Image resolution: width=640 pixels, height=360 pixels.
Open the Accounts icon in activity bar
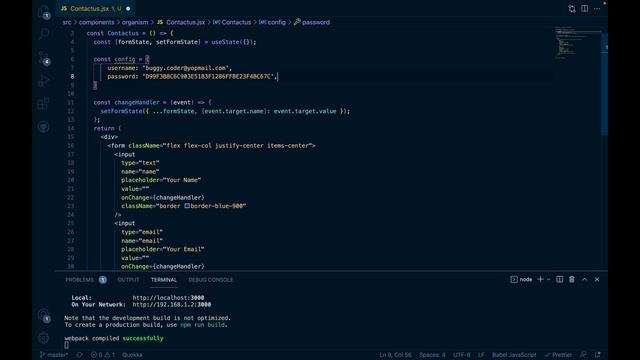(x=44, y=315)
